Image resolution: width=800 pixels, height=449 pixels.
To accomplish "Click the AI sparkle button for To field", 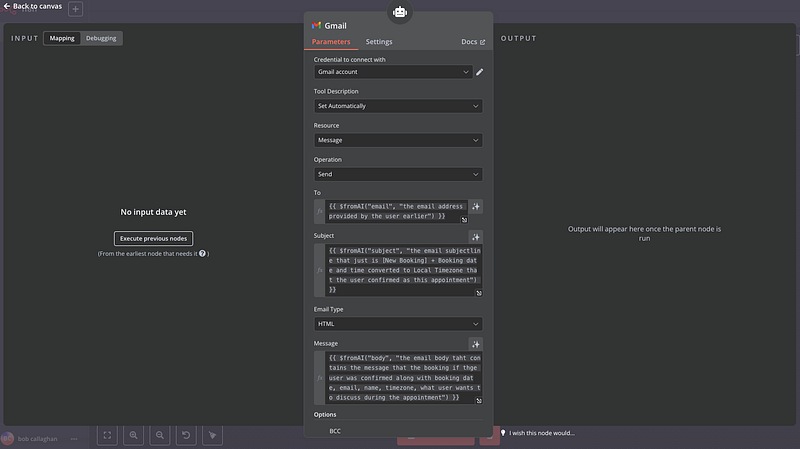I will tap(476, 206).
